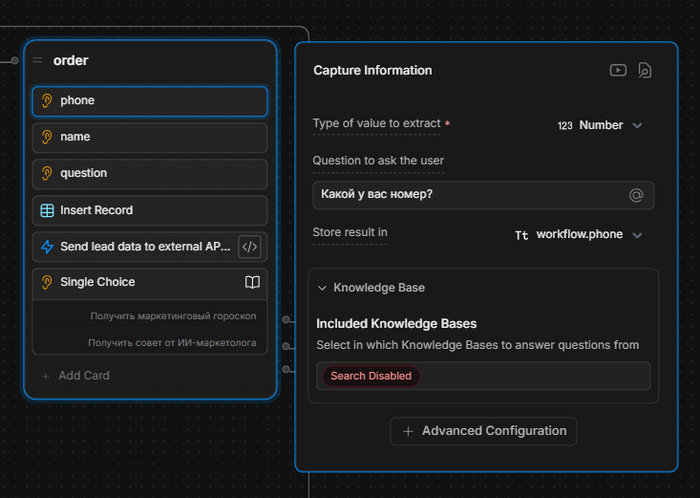
Task: Click the lightning icon on Send lead data card
Action: (47, 246)
